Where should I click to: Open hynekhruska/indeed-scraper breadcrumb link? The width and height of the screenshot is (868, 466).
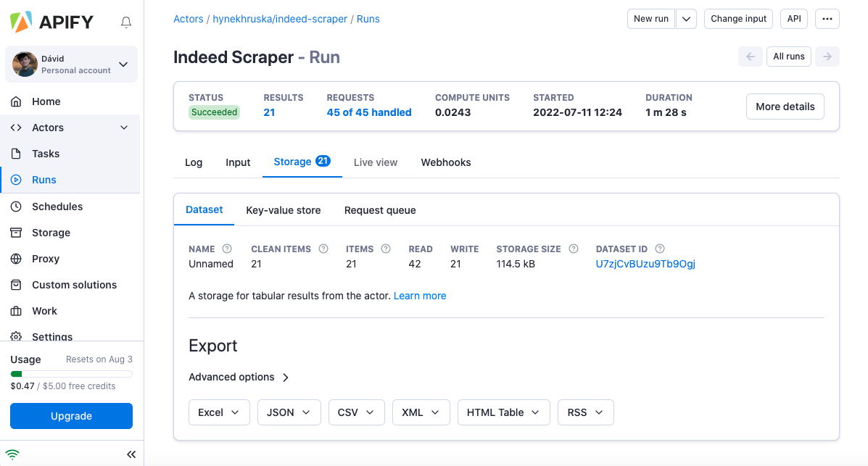[x=280, y=19]
